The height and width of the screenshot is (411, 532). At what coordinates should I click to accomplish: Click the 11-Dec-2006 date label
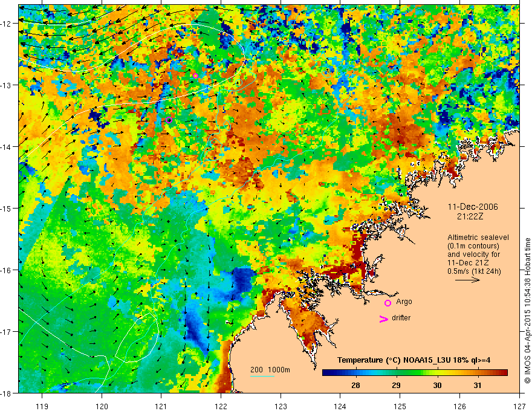(473, 207)
